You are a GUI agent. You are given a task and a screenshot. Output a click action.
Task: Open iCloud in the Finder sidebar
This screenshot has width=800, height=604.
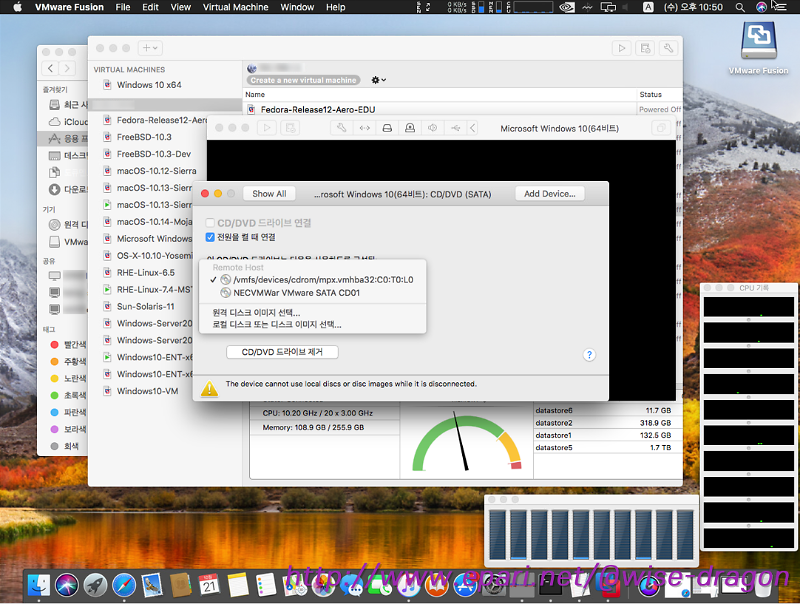68,121
